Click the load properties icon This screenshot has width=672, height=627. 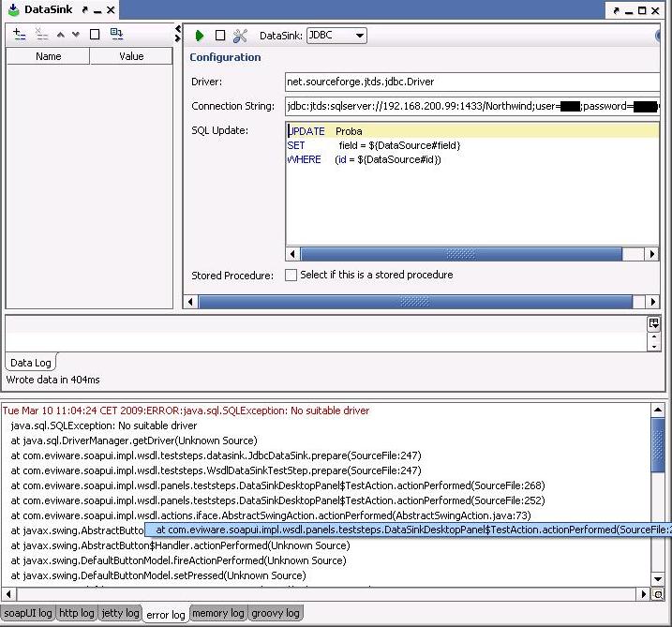click(x=116, y=34)
